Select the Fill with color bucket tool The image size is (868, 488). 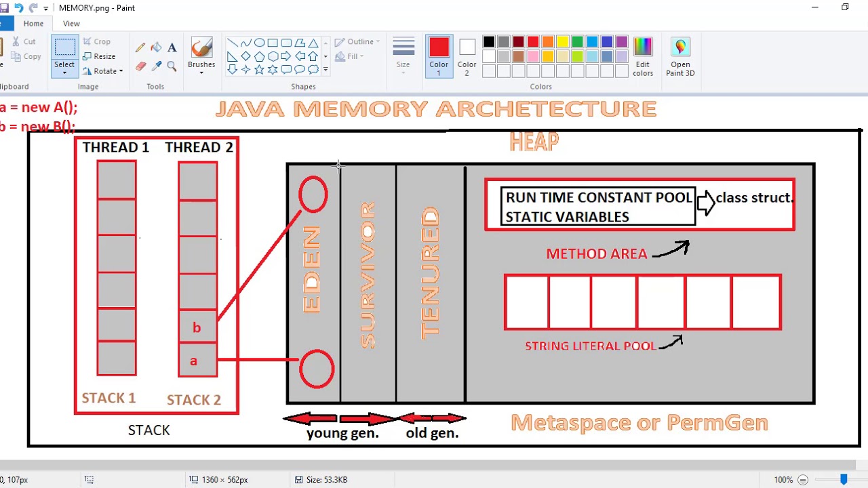coord(156,47)
